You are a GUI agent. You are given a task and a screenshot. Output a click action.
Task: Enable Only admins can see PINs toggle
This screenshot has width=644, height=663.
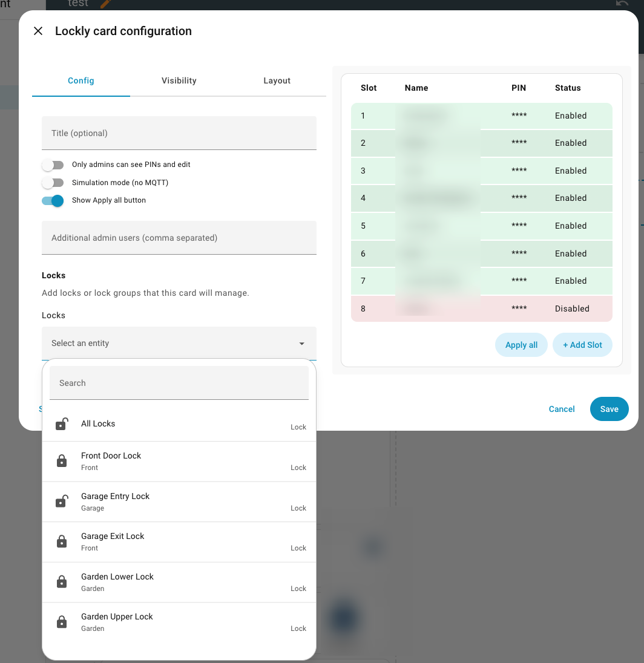coord(53,165)
